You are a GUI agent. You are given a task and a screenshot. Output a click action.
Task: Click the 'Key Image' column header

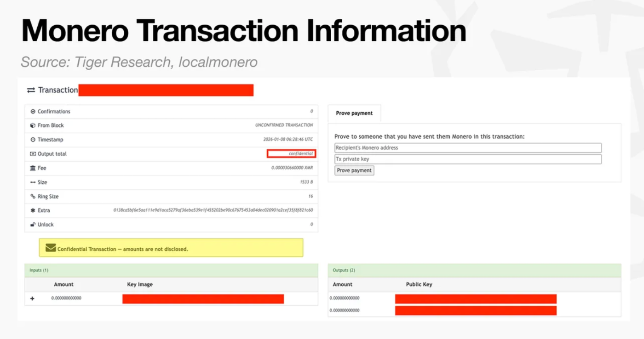coord(140,285)
